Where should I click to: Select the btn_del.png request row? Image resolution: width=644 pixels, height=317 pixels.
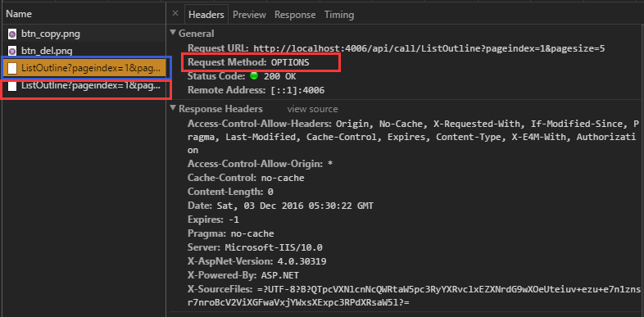point(83,51)
